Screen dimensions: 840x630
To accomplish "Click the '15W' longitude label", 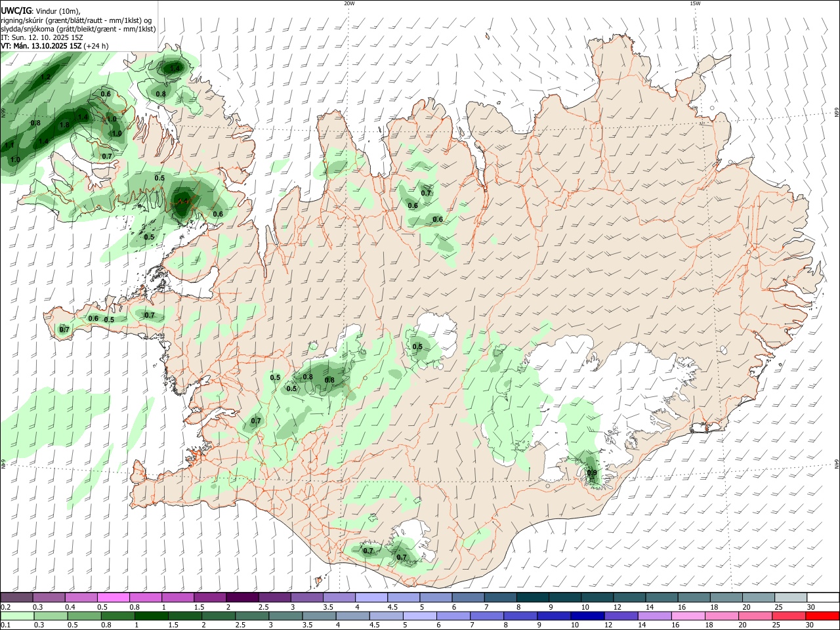I will pos(695,3).
